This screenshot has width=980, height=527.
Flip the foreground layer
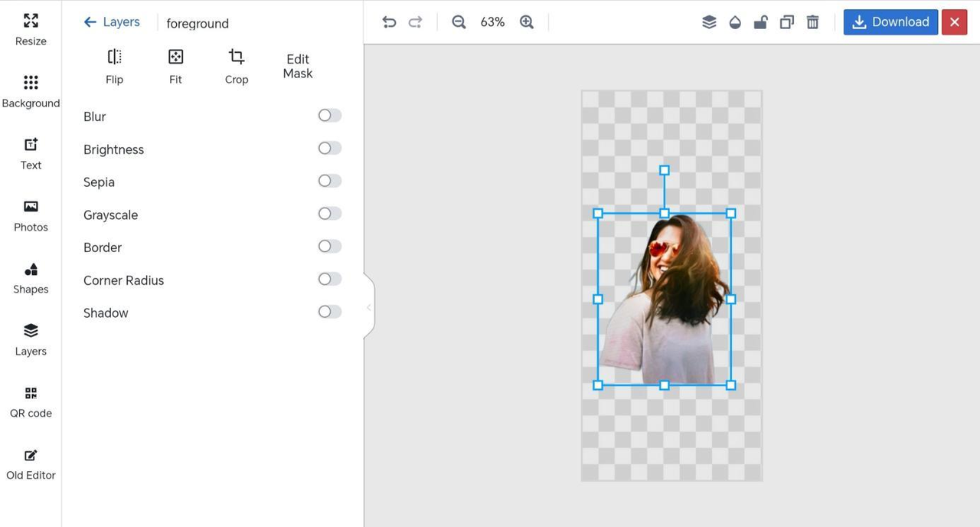[114, 67]
